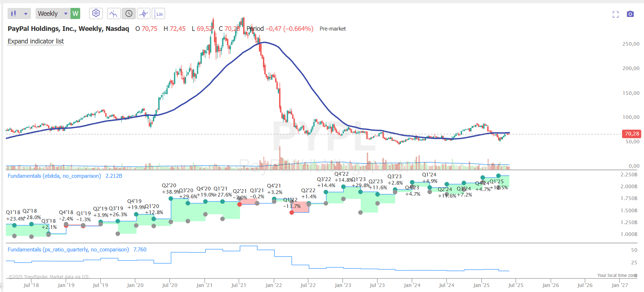Viewport: 644px width, 292px height.
Task: Click the 2.212B ebitda value
Action: pos(114,176)
